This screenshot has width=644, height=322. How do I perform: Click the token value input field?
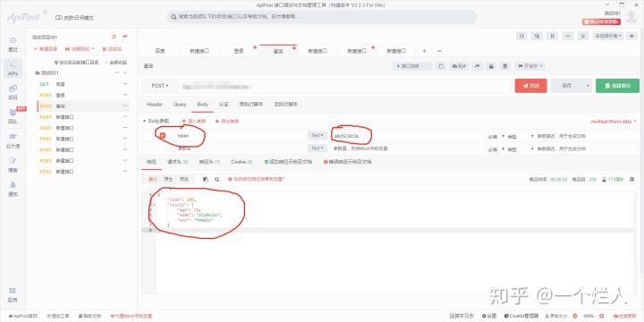click(408, 136)
